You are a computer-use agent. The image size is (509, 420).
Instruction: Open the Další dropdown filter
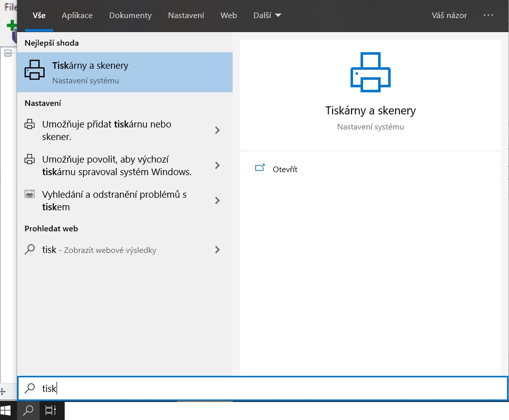click(267, 16)
